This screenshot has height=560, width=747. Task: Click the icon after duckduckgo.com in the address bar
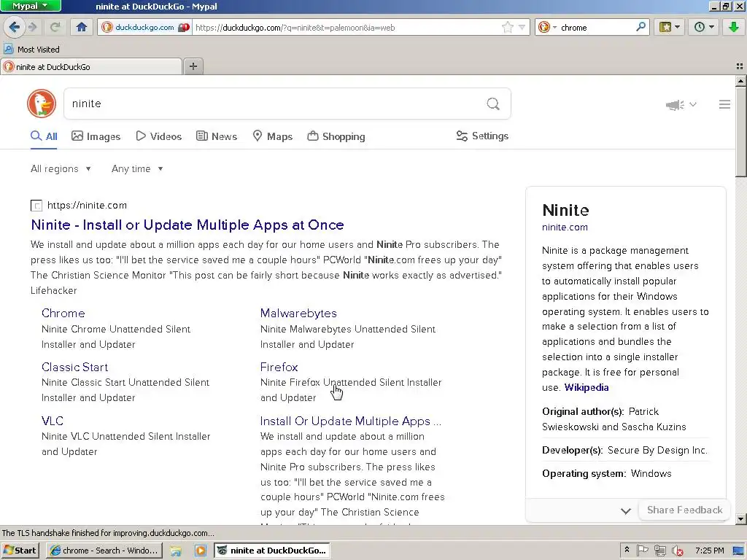point(184,27)
